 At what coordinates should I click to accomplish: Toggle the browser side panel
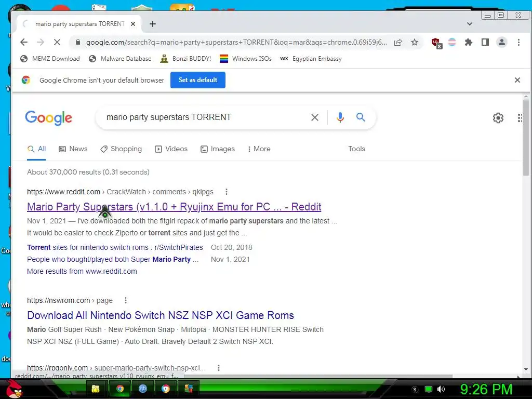(485, 42)
